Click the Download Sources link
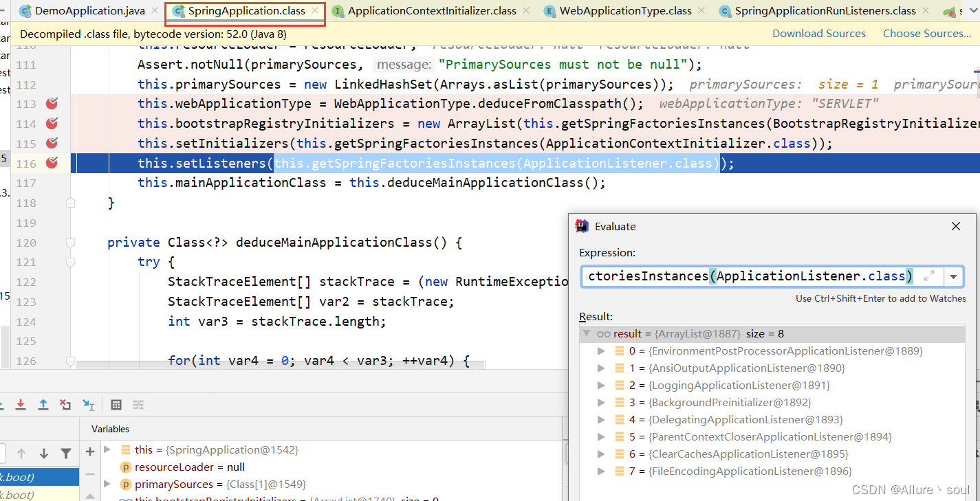 coord(819,34)
